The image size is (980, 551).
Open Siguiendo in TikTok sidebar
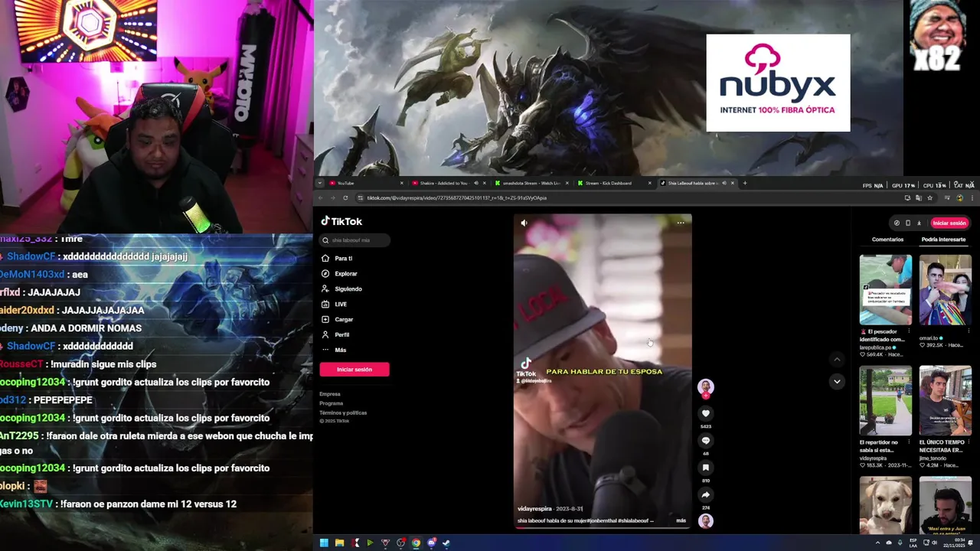[x=341, y=289]
